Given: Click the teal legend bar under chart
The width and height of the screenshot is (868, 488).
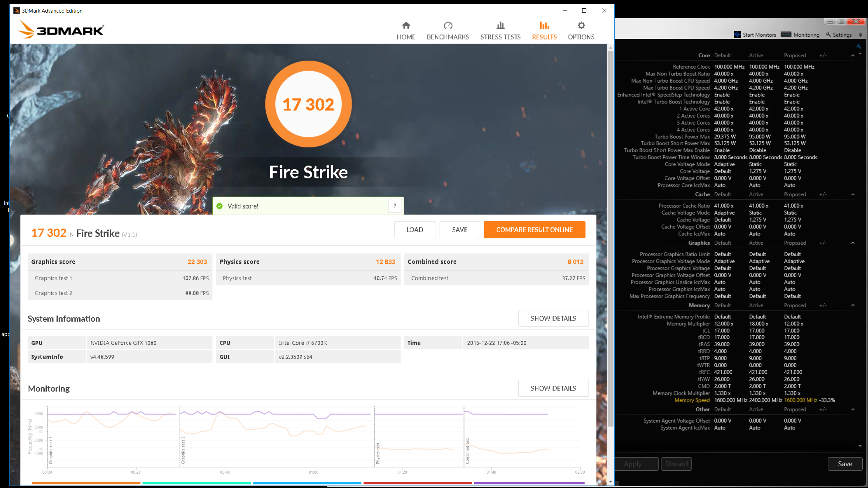Looking at the screenshot, I should 197,483.
